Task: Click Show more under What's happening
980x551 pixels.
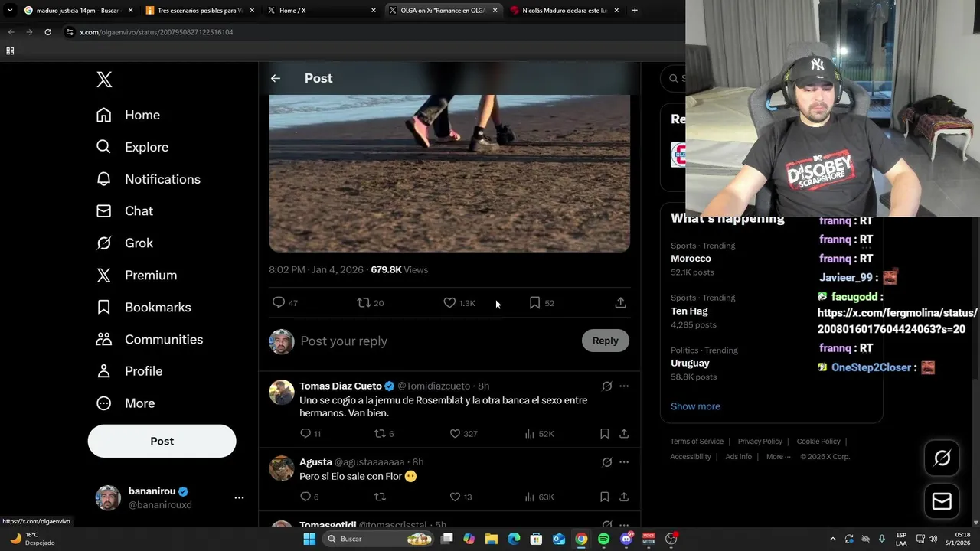Action: click(695, 406)
